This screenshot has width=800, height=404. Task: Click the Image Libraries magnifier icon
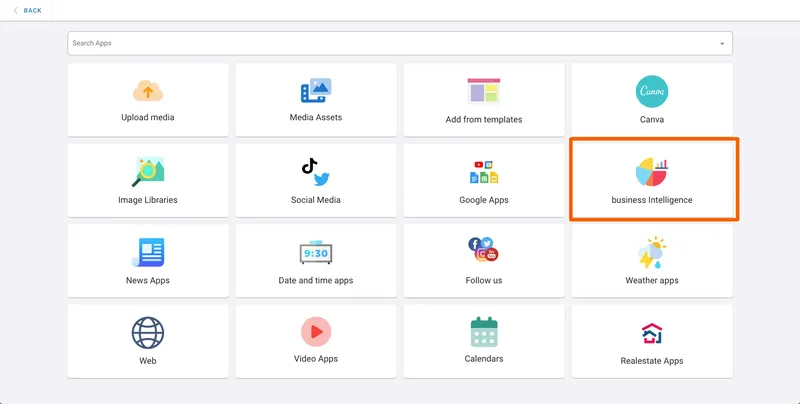click(x=148, y=172)
